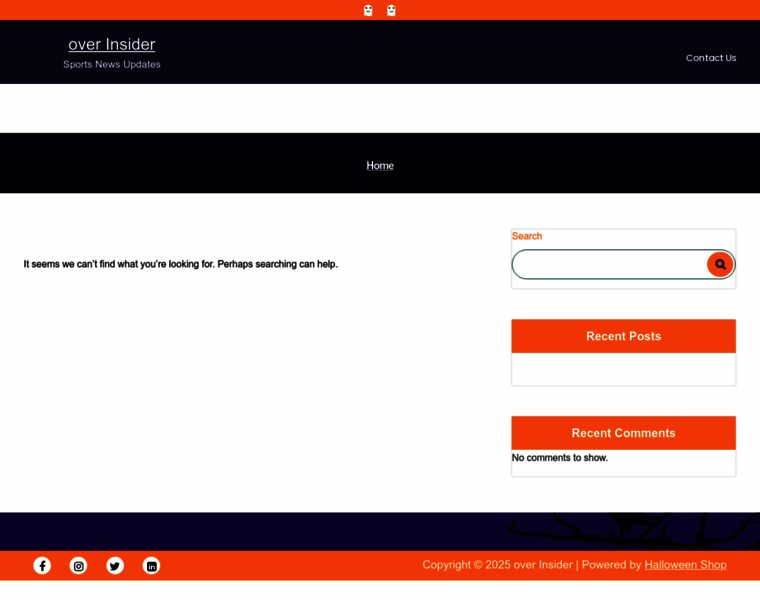Go to Contact Us menu item
760x600 pixels.
711,58
